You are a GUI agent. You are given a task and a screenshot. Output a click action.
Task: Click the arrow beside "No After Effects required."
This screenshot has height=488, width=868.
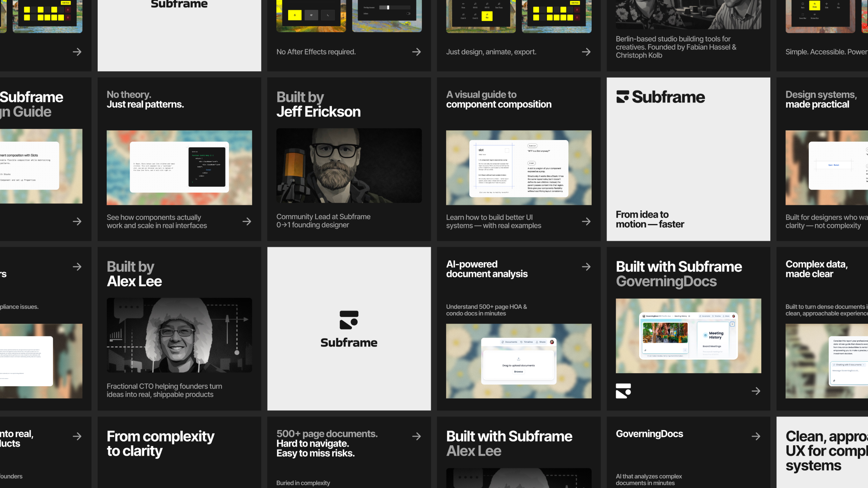(x=416, y=52)
